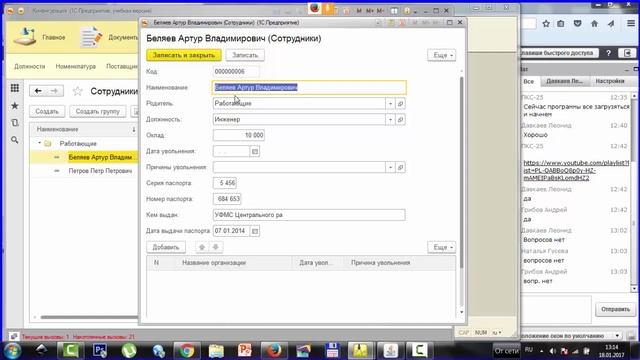
Task: Open the file explorer folder in the taskbar
Action: tap(216, 351)
